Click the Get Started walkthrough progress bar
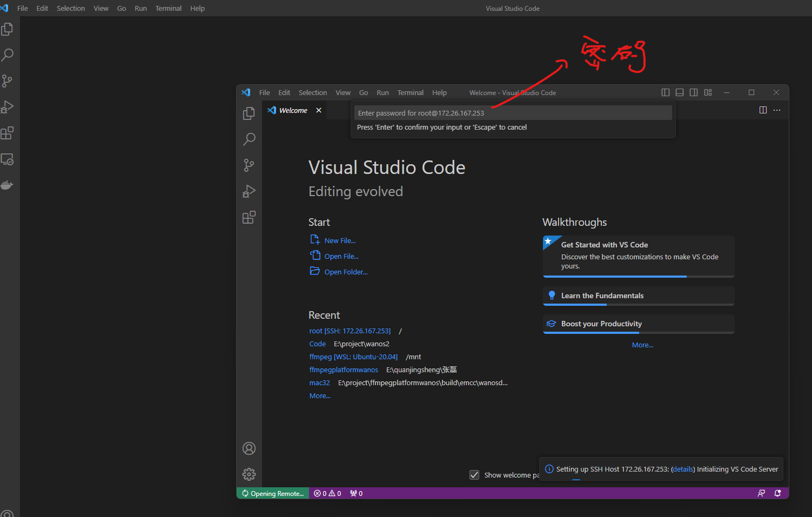The height and width of the screenshot is (517, 812). [614, 276]
